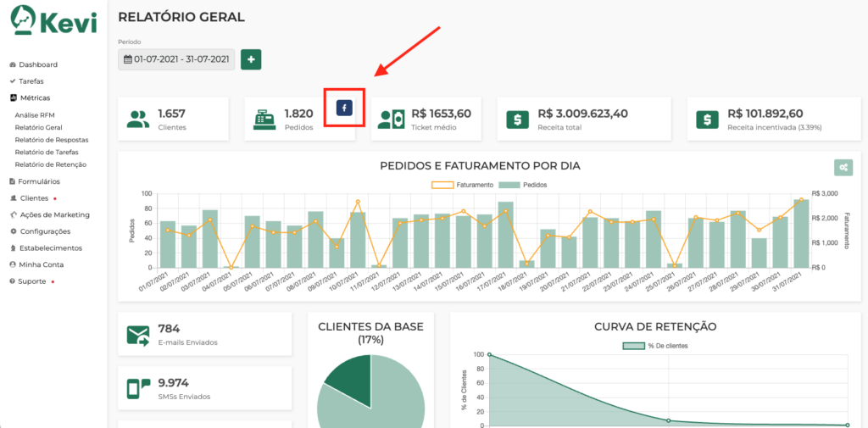
Task: Click the Ticket médio person-money icon
Action: pyautogui.click(x=392, y=120)
